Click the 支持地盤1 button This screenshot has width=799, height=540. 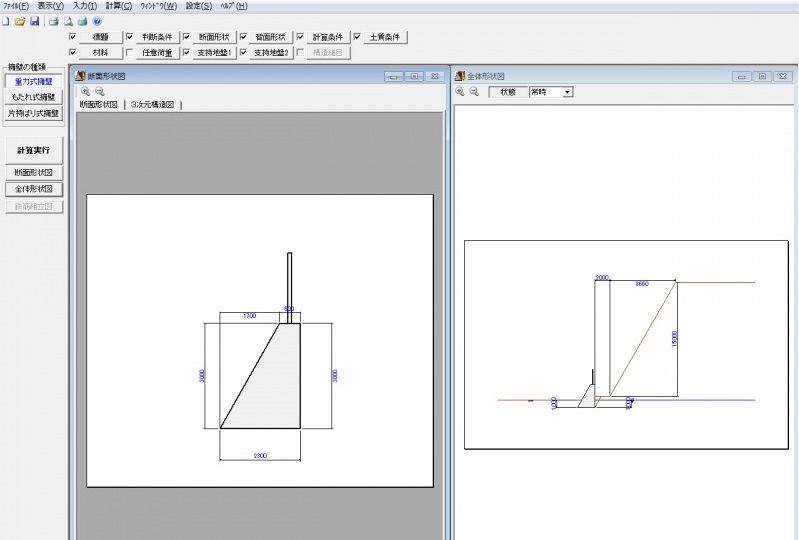coord(213,53)
